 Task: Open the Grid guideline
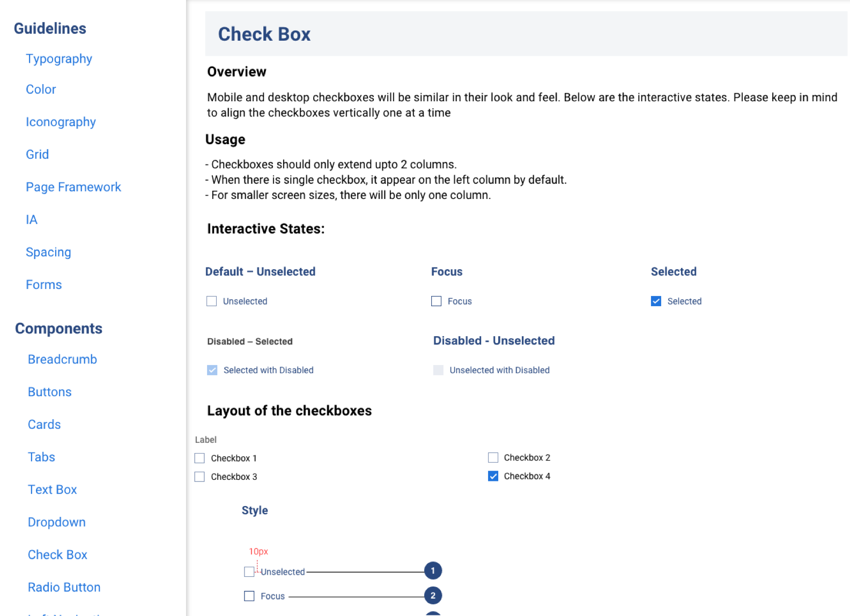point(37,154)
